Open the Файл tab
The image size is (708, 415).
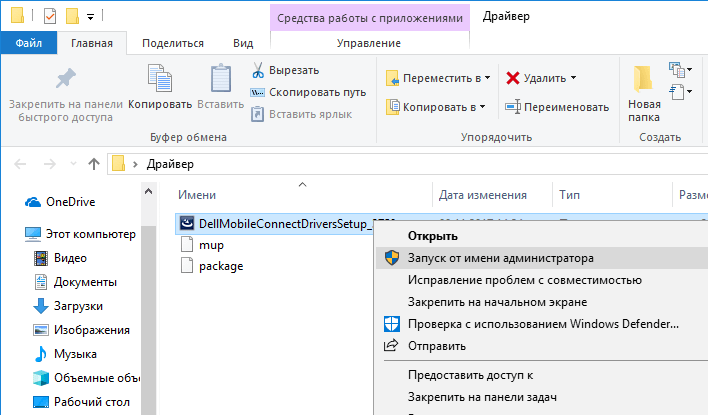tap(29, 43)
